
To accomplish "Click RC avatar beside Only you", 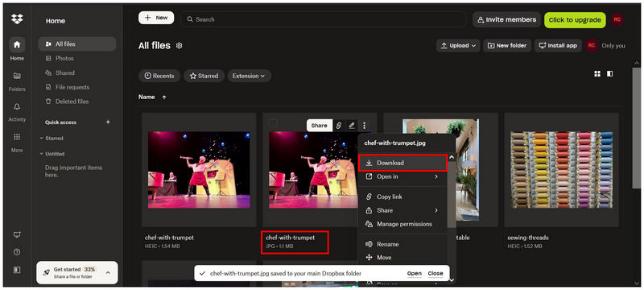I will tap(592, 46).
